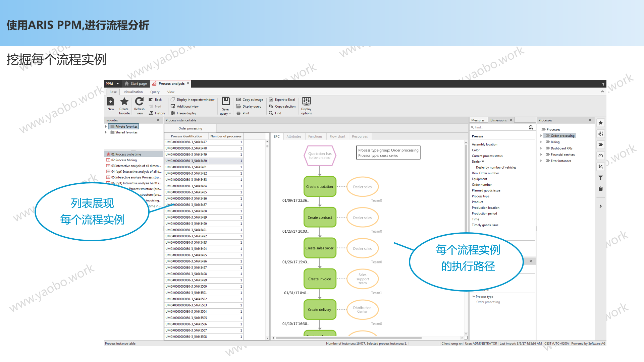Select the View ribbon tab
Image resolution: width=644 pixels, height=362 pixels.
171,92
